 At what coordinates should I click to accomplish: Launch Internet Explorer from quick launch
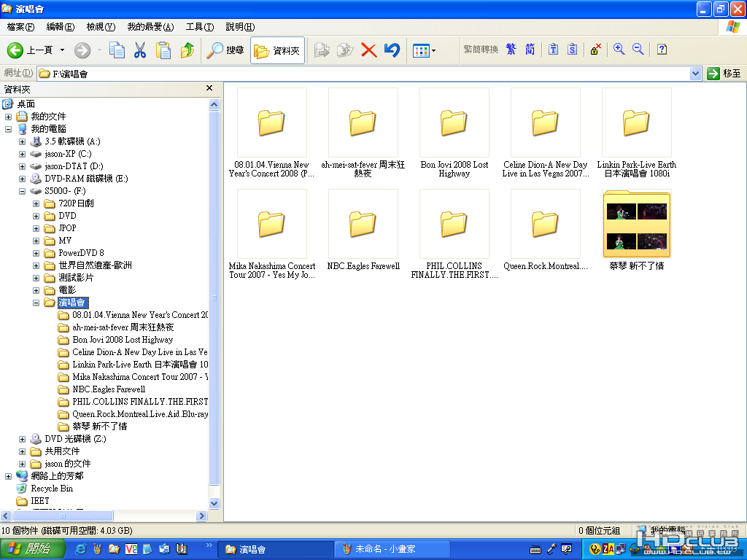click(x=80, y=549)
